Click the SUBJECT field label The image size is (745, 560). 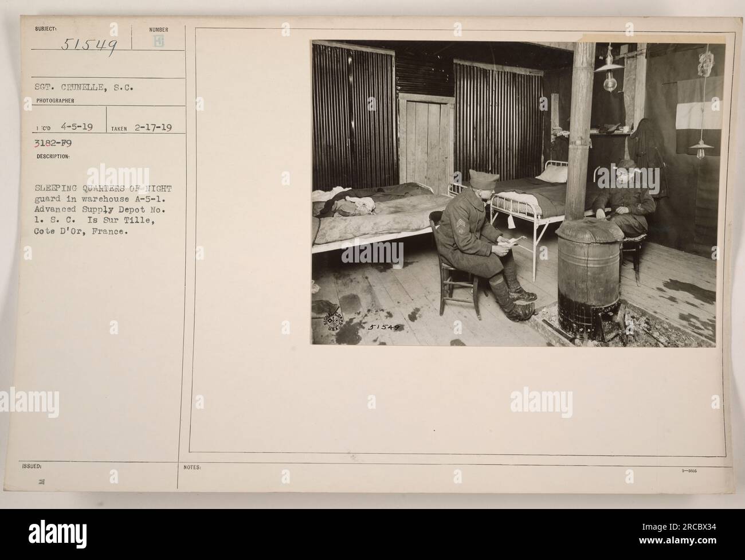(x=47, y=29)
